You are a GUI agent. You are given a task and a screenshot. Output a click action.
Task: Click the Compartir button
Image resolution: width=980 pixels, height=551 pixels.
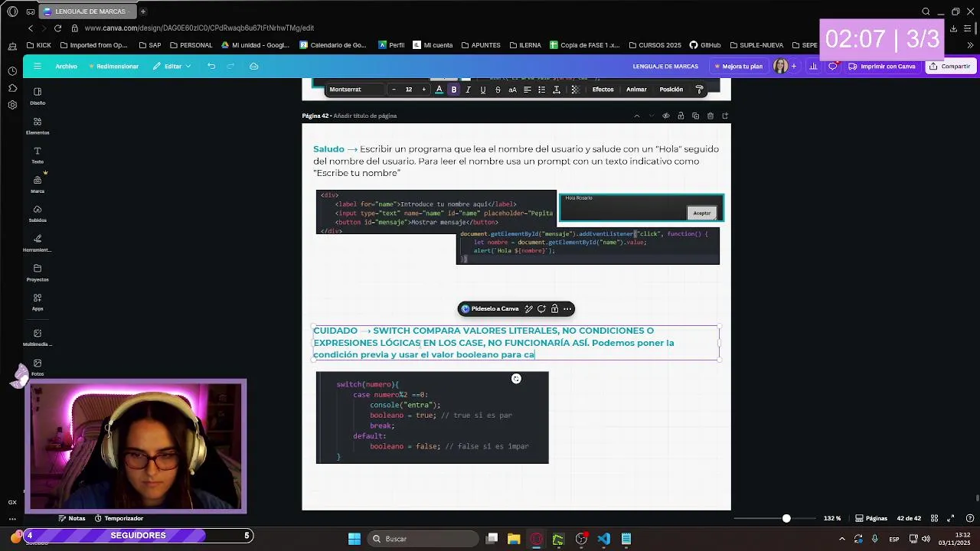pos(949,67)
